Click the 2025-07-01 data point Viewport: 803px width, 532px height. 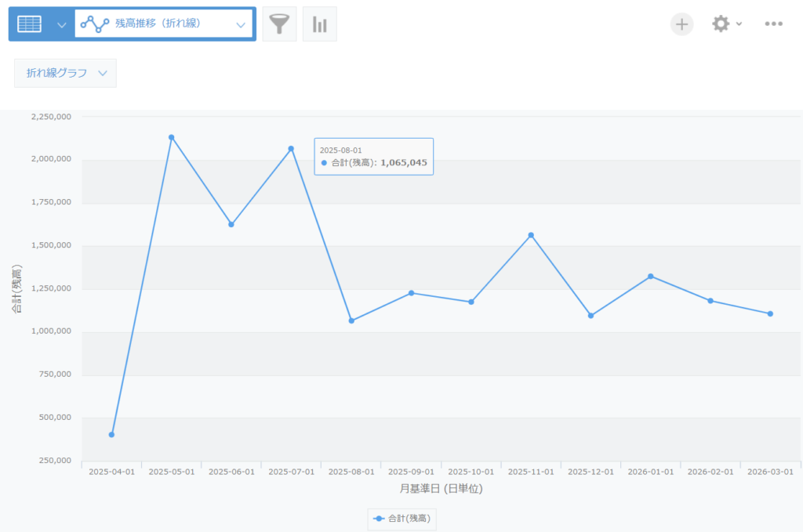click(x=291, y=148)
